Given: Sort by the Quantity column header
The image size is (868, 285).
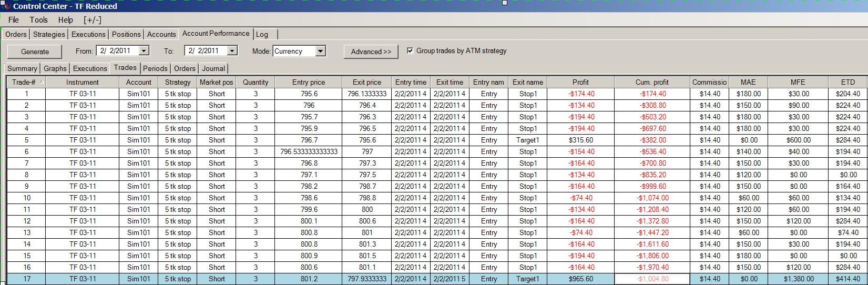Looking at the screenshot, I should 256,82.
